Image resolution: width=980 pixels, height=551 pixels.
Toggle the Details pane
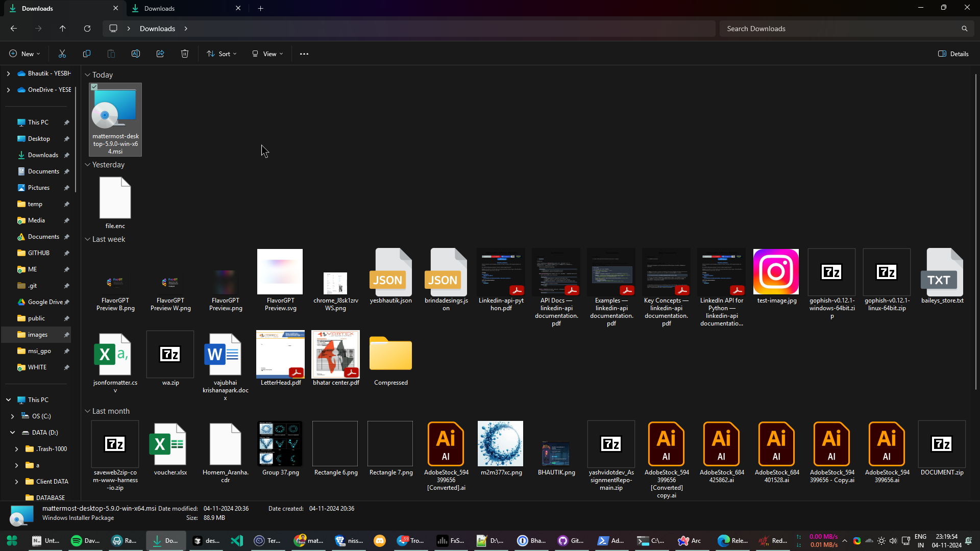952,54
